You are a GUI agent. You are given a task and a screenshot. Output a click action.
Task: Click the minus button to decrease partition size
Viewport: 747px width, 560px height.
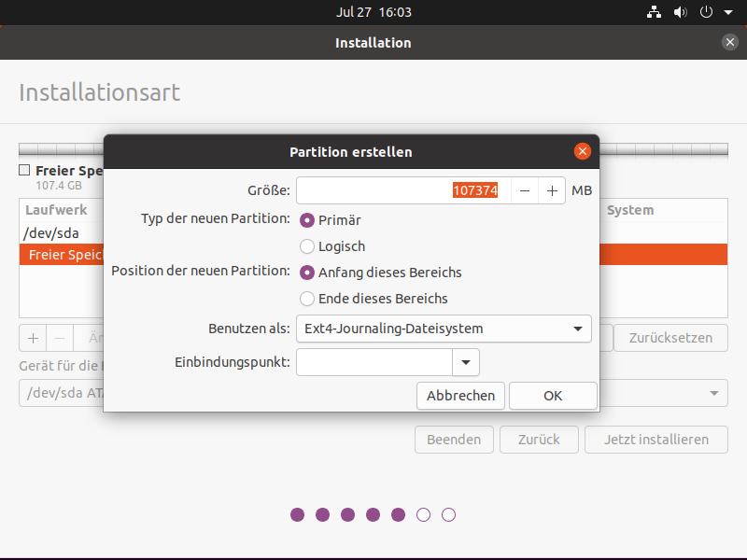525,190
